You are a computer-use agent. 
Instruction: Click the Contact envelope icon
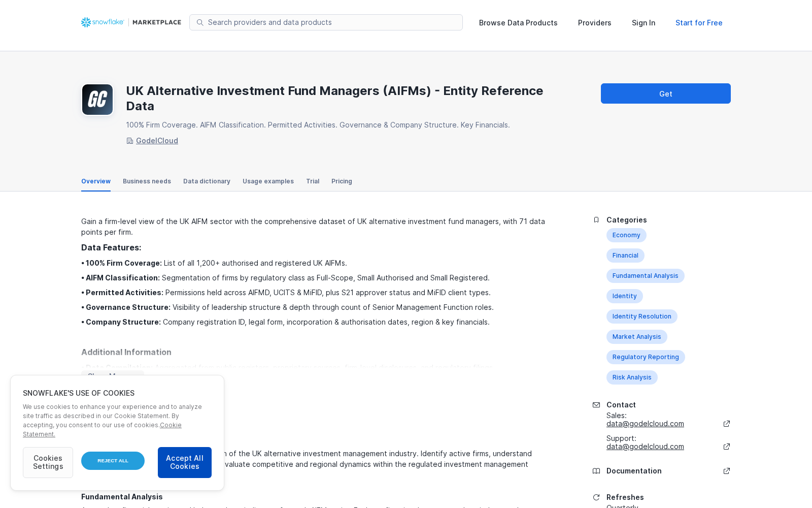[x=596, y=405]
